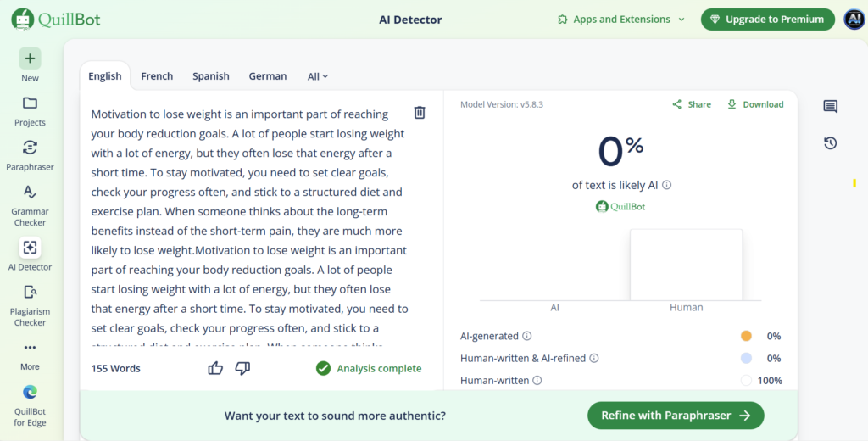Click inside the text input area
This screenshot has width=868, height=441.
click(250, 220)
